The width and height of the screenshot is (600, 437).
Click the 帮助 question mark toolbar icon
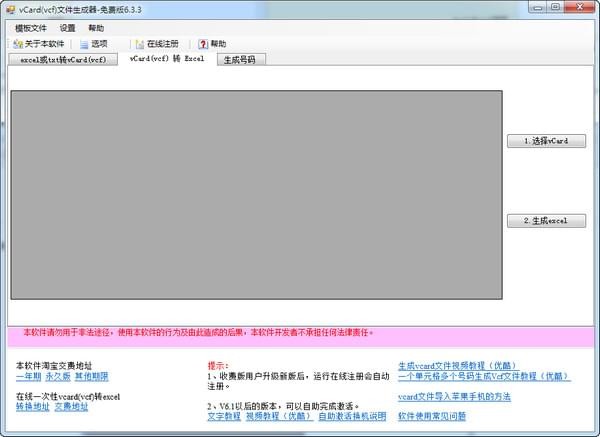pyautogui.click(x=203, y=44)
